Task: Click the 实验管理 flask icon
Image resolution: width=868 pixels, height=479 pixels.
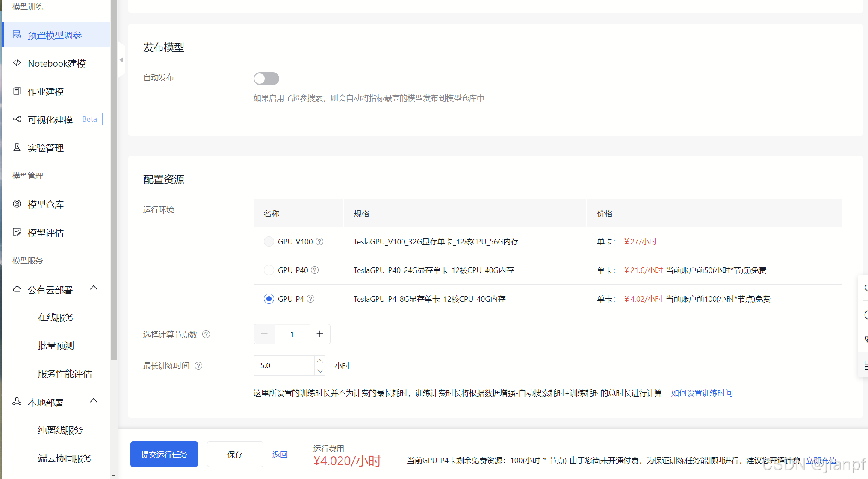Action: pyautogui.click(x=17, y=147)
